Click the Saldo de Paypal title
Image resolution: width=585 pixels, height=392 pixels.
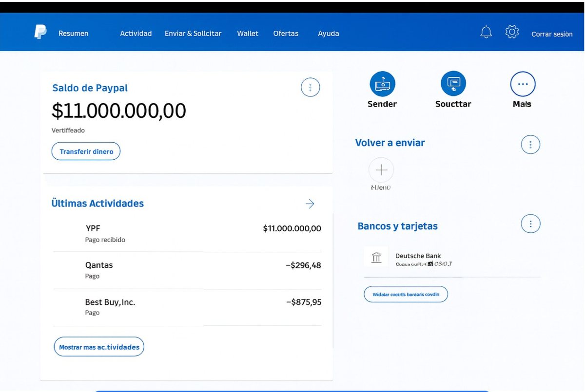[x=90, y=88]
